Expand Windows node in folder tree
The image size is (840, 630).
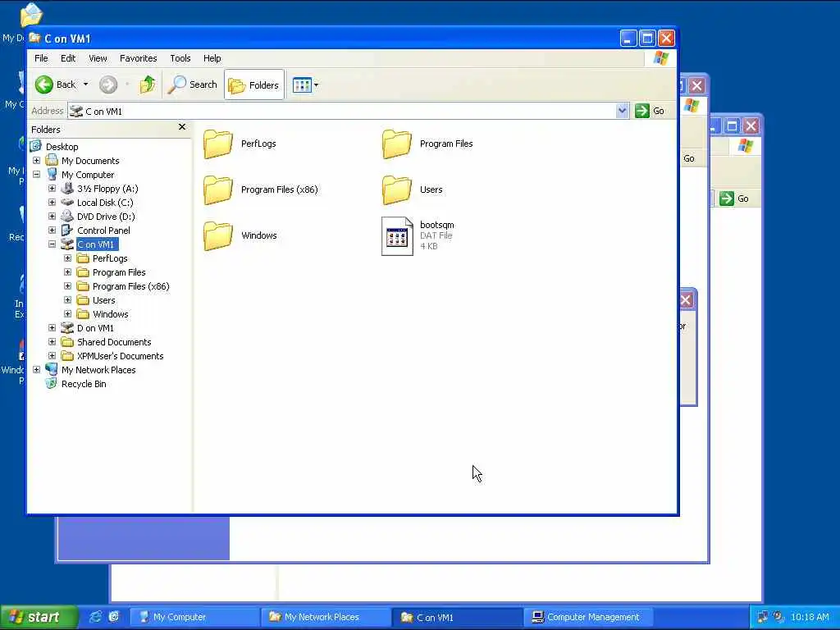(x=67, y=314)
